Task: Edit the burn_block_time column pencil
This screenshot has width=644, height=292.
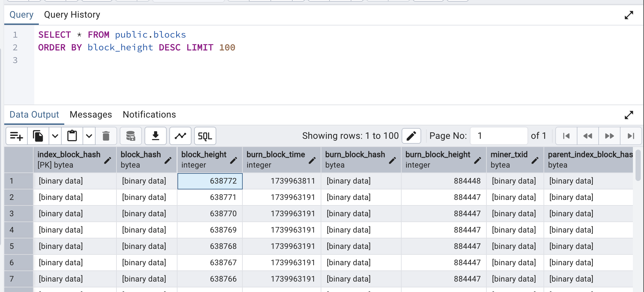Action: pos(312,160)
